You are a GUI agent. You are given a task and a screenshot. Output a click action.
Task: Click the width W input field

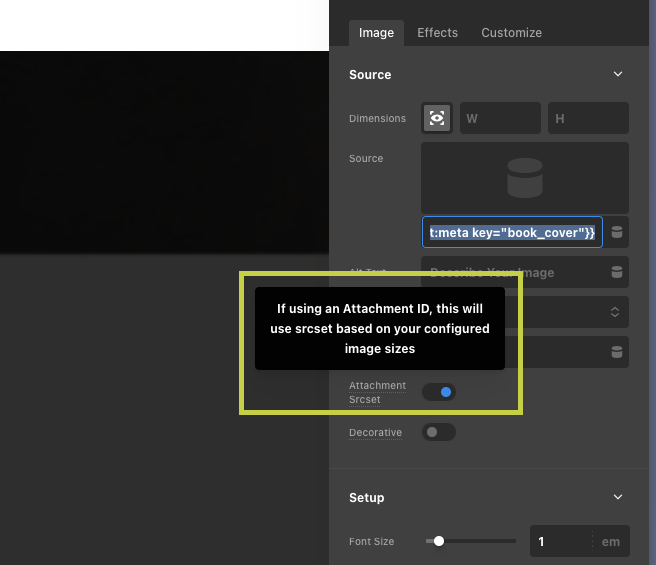[x=500, y=118]
